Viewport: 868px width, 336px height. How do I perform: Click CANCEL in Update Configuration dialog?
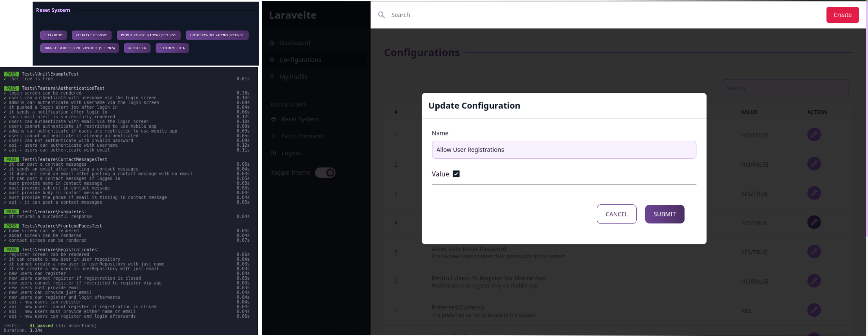coord(616,214)
